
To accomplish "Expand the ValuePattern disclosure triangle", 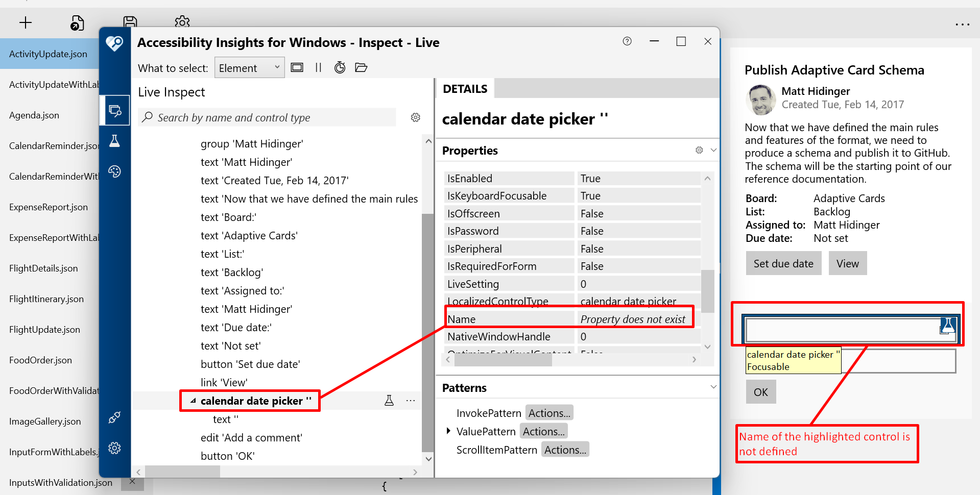I will pos(448,431).
